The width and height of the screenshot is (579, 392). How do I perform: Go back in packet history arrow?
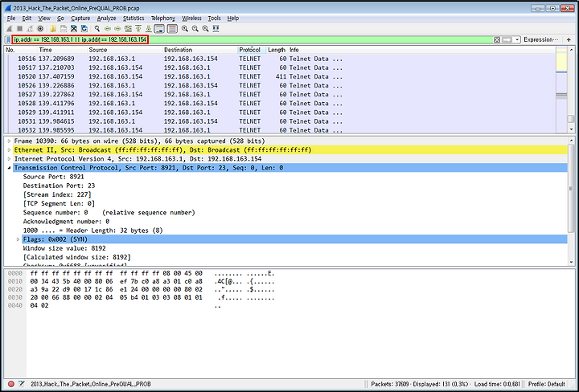(108, 29)
